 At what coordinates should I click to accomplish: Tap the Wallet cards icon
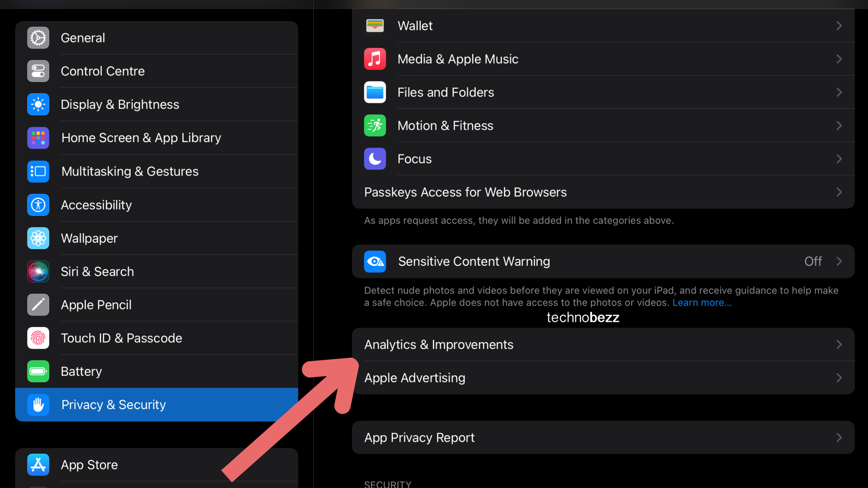click(375, 26)
